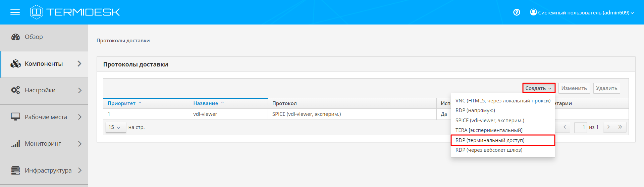
Task: Click the Изменить button
Action: coord(574,88)
